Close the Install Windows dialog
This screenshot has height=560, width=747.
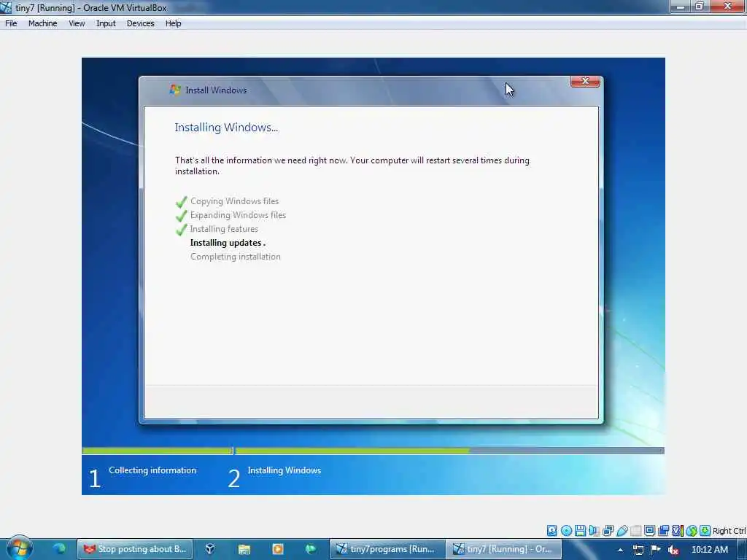tap(585, 81)
